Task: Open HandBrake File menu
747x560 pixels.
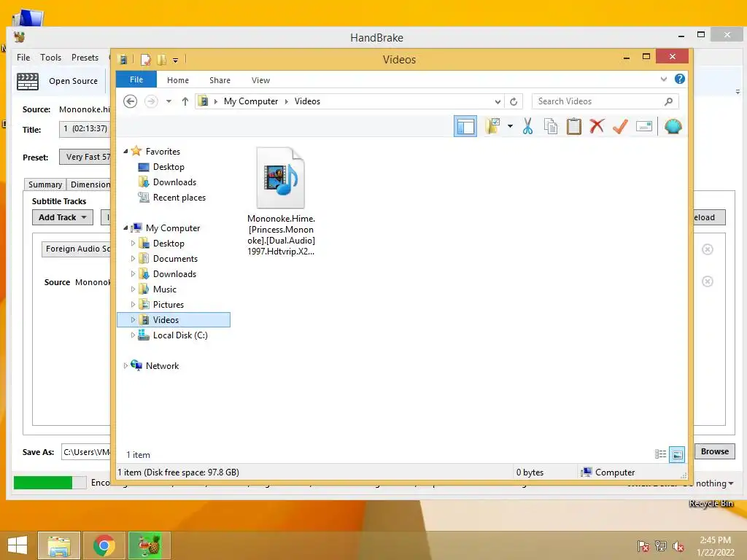Action: pos(23,58)
